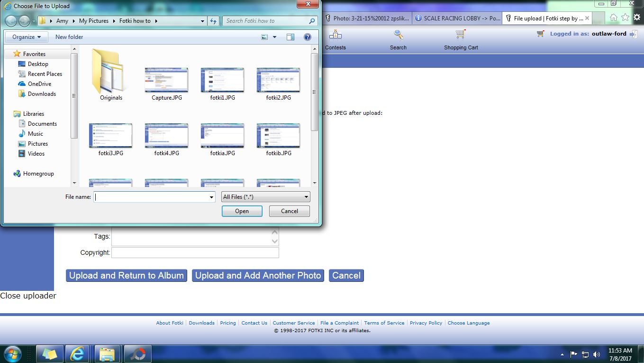Viewport: 644px width, 363px height.
Task: Open the file type filter dropdown
Action: coord(265,197)
